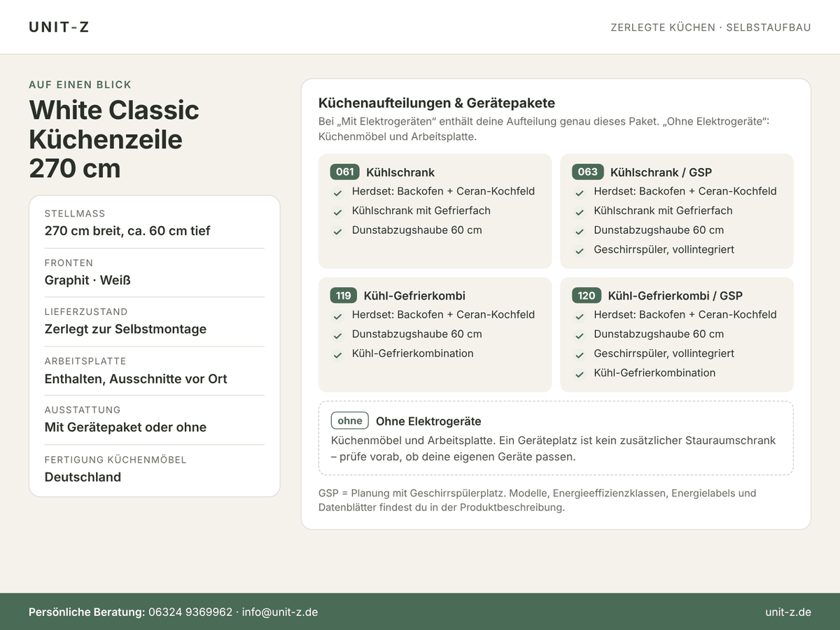The width and height of the screenshot is (840, 630).
Task: Click checkmark beside Geschirrspüler in card 063
Action: [580, 251]
